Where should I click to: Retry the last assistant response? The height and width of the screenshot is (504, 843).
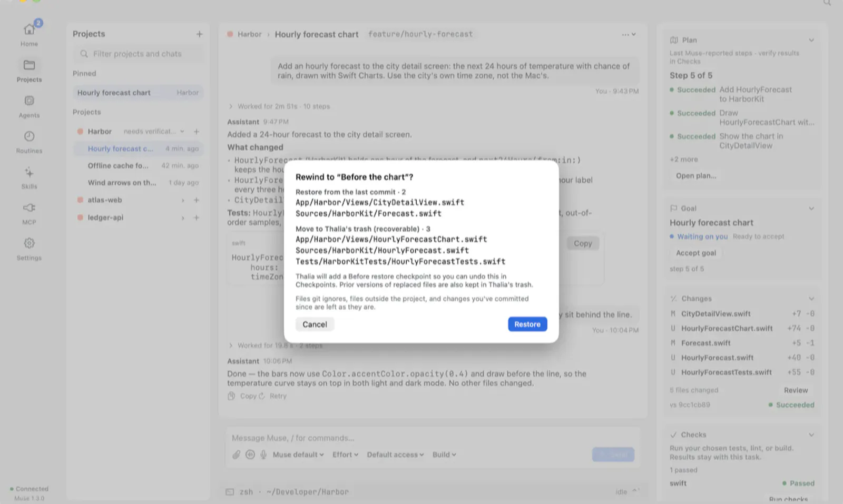[273, 396]
